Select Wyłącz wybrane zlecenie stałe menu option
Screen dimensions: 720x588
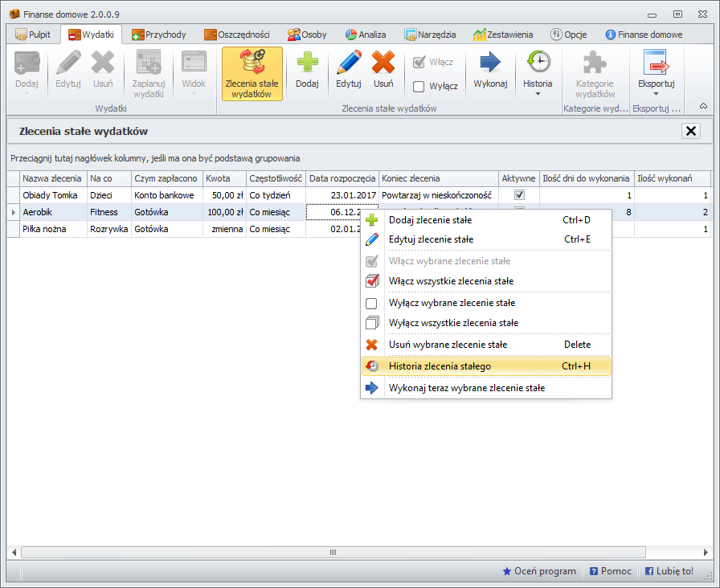click(x=452, y=303)
